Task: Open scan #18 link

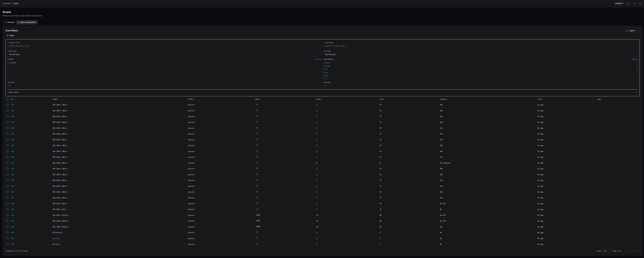Action: [12, 215]
